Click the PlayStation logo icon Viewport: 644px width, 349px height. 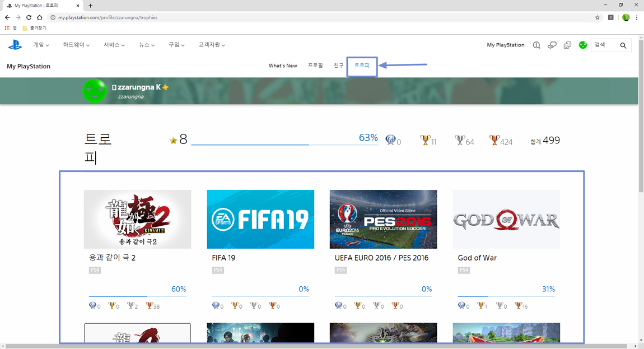(x=15, y=45)
